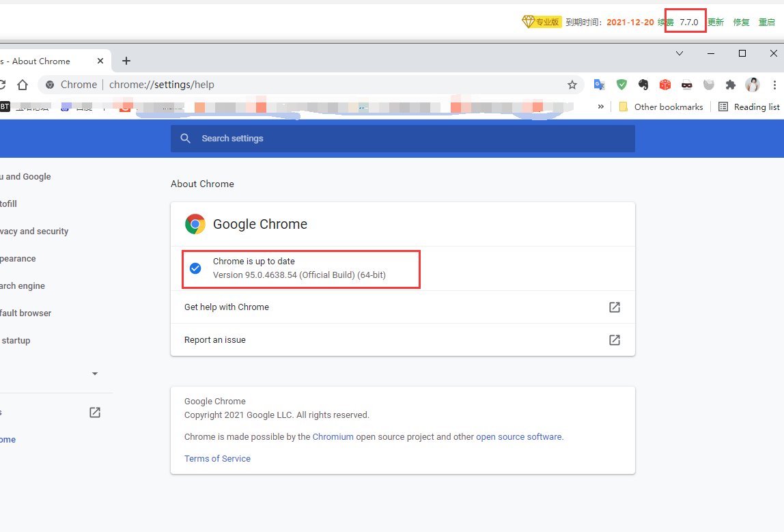This screenshot has height=532, width=784.
Task: Open the gray round extension icon
Action: tap(708, 85)
